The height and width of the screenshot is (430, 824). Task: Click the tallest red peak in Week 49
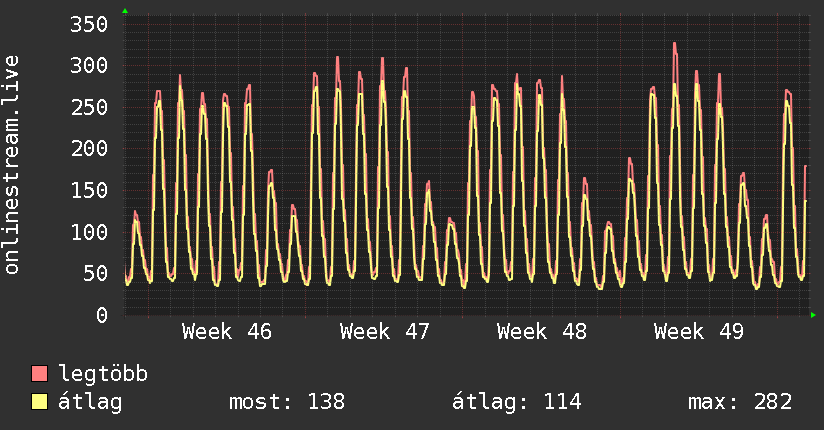(x=675, y=45)
